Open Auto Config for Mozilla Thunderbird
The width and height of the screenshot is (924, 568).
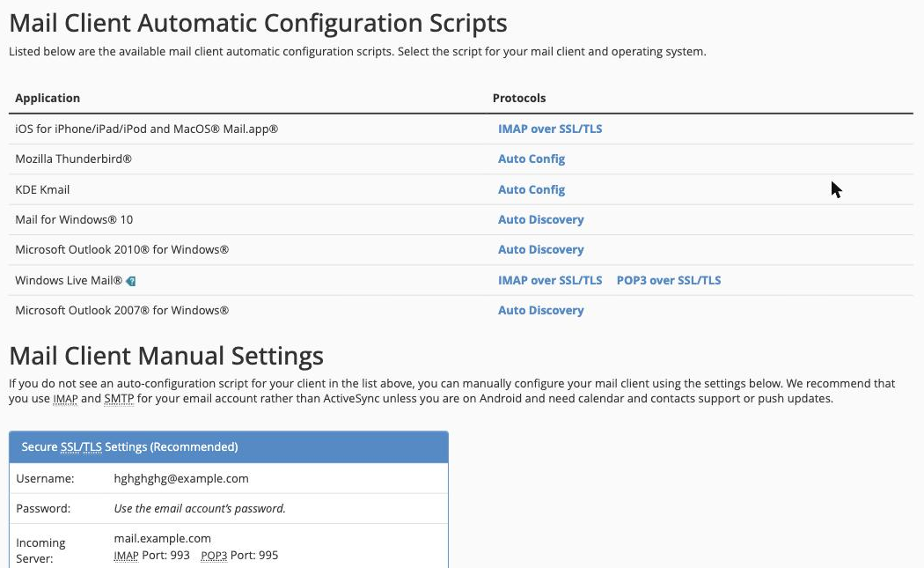tap(532, 159)
